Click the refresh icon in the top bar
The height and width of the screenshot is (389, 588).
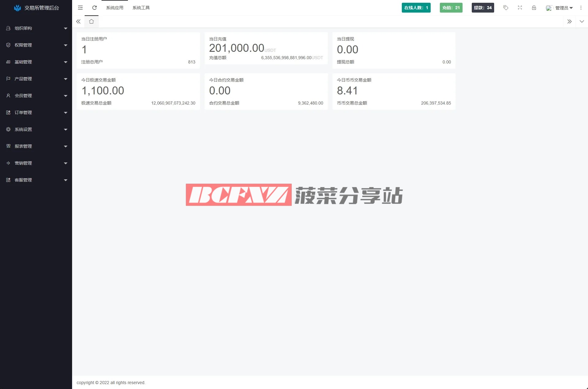94,8
